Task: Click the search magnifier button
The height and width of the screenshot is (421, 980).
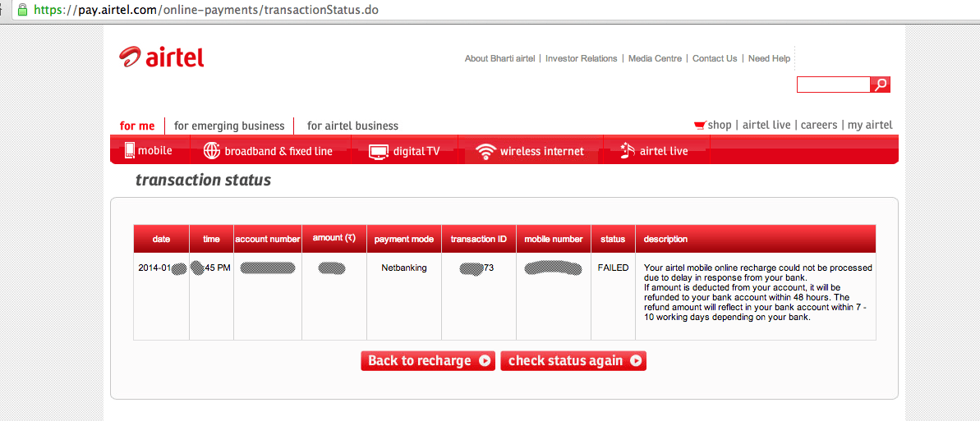Action: [x=881, y=85]
